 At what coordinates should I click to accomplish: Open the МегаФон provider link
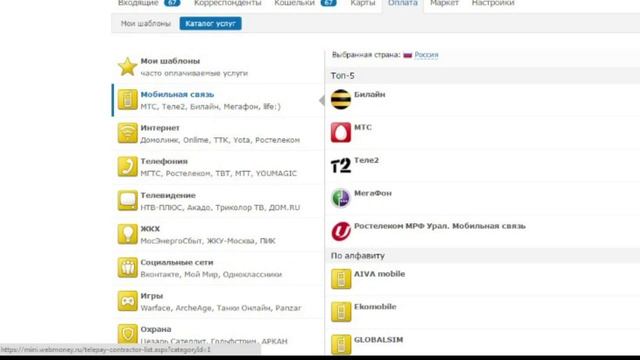pyautogui.click(x=373, y=193)
